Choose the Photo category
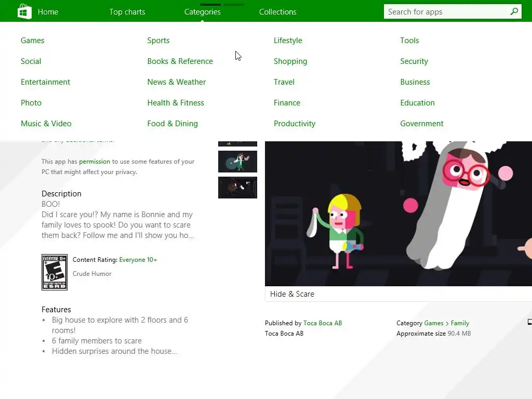This screenshot has height=399, width=532. 31,103
